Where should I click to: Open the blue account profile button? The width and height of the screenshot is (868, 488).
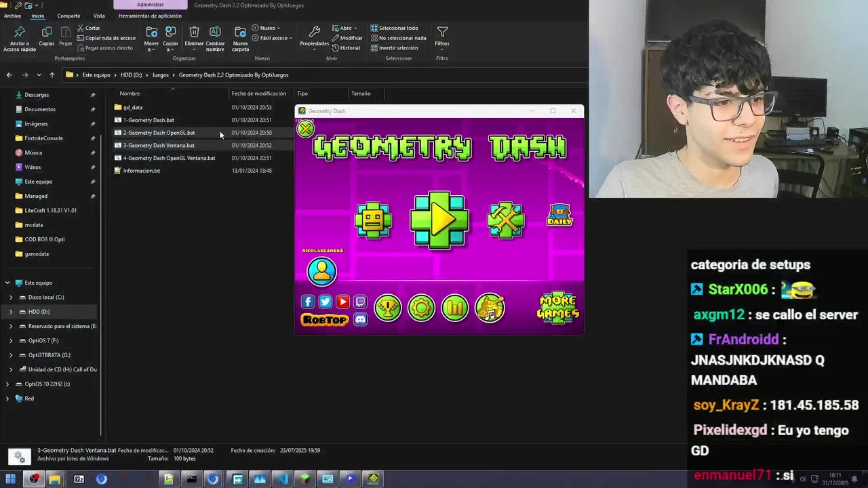click(x=321, y=271)
